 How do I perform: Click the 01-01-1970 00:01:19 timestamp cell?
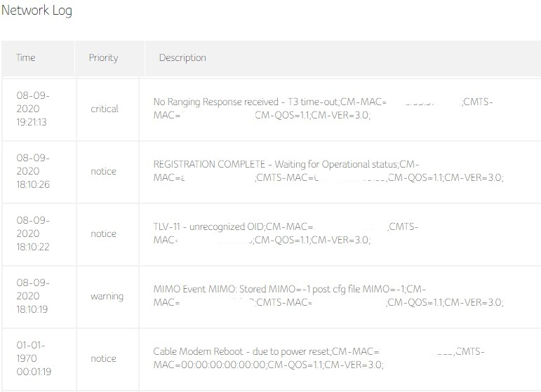(x=34, y=358)
